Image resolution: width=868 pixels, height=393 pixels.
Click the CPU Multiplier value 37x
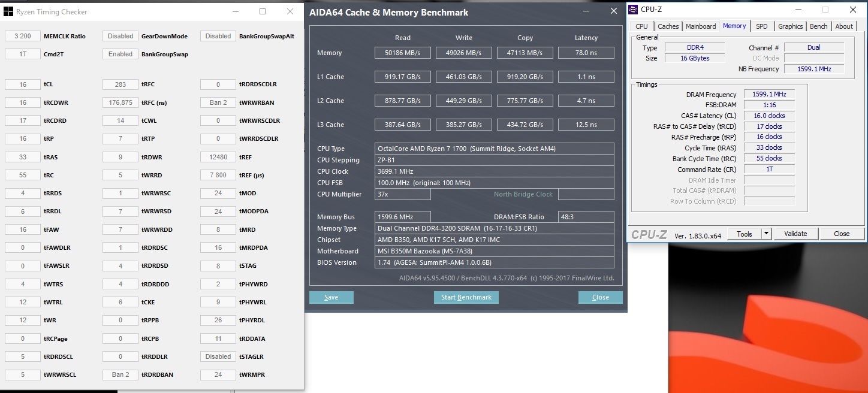pyautogui.click(x=403, y=194)
